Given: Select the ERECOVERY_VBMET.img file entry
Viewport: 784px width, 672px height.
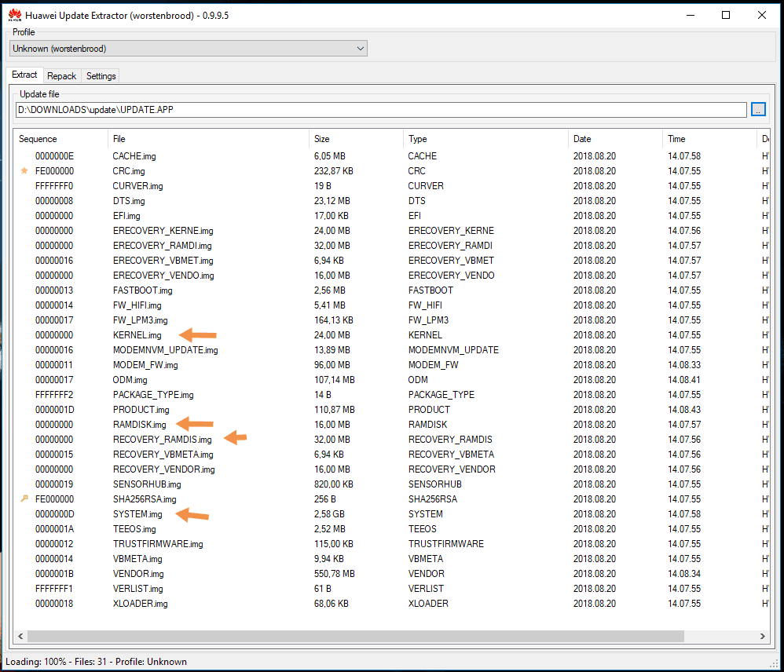Looking at the screenshot, I should pos(163,261).
